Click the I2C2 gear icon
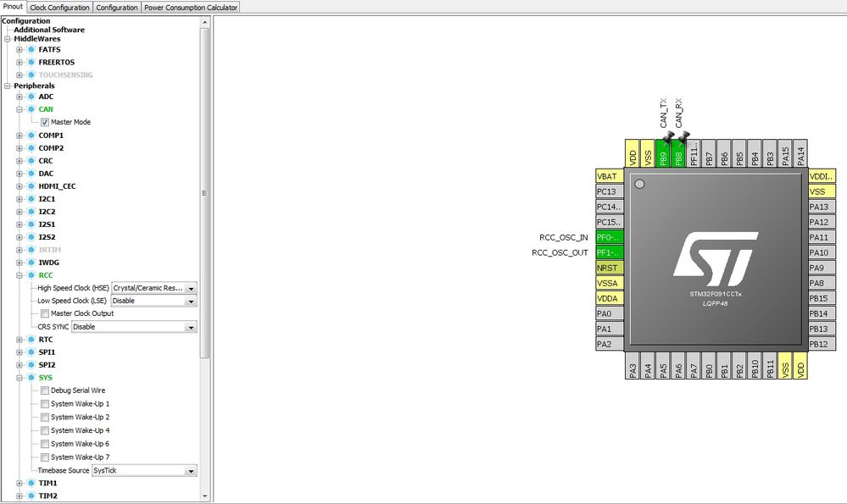This screenshot has height=504, width=847. pos(31,212)
